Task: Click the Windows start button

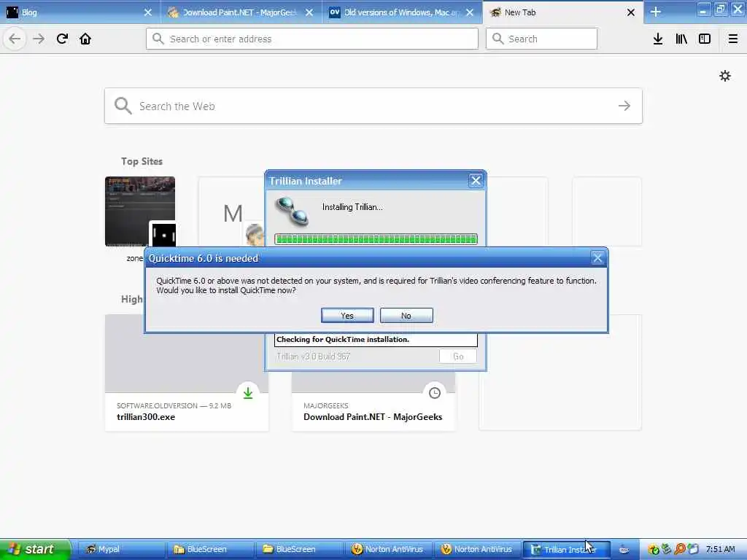Action: click(35, 549)
